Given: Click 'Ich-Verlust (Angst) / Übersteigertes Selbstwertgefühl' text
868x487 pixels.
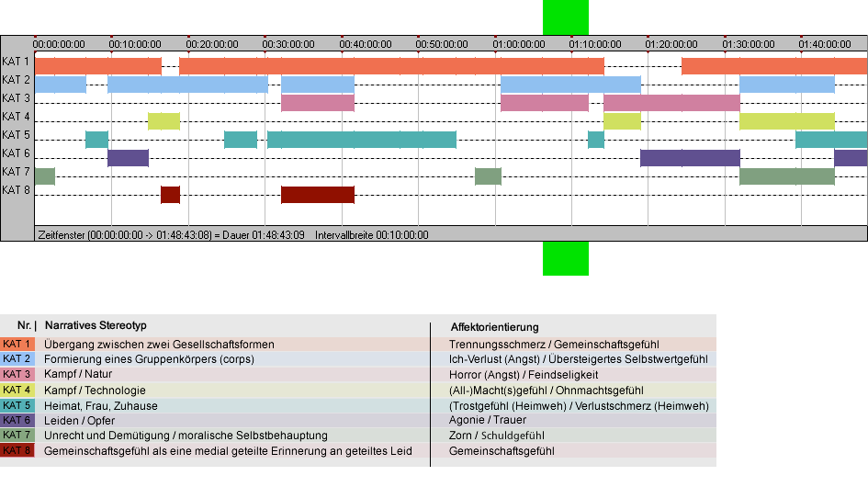Looking at the screenshot, I should 579,359.
